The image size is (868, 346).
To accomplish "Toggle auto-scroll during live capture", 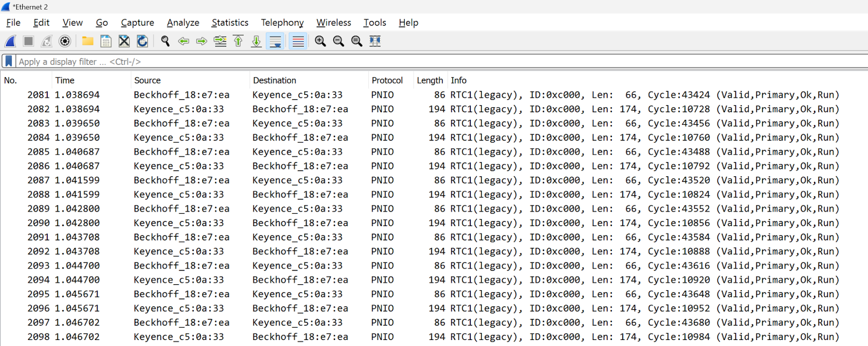I will pyautogui.click(x=276, y=41).
